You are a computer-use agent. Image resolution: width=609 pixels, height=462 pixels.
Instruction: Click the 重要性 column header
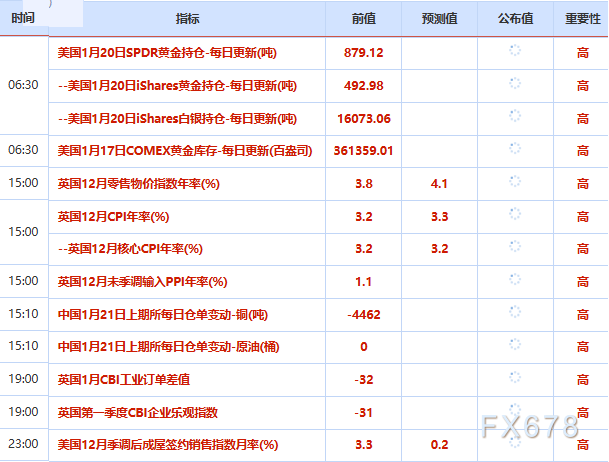[583, 18]
